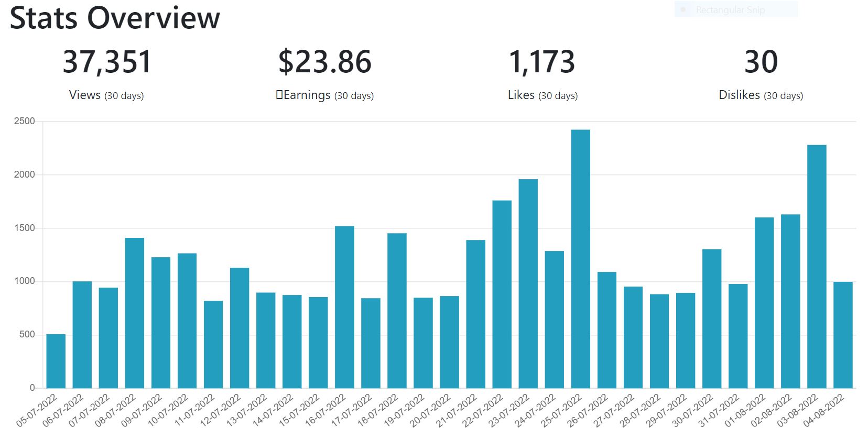Click the 12-07-2022 bar
868x438 pixels.
pos(240,328)
